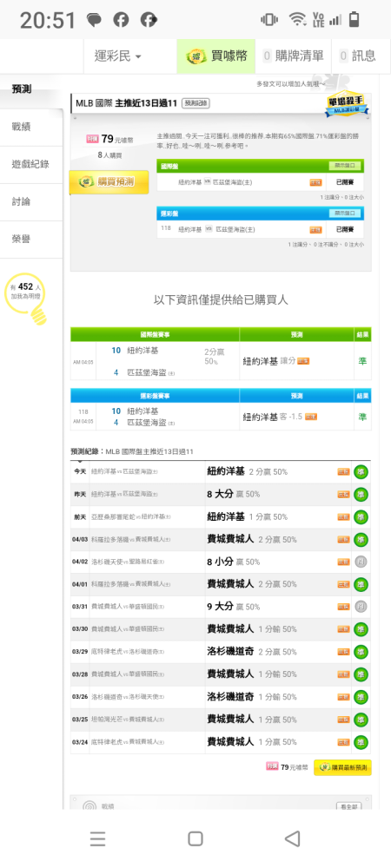Click the orange 主推 tag in the 03/29 row
This screenshot has height=868, width=391.
pyautogui.click(x=343, y=652)
